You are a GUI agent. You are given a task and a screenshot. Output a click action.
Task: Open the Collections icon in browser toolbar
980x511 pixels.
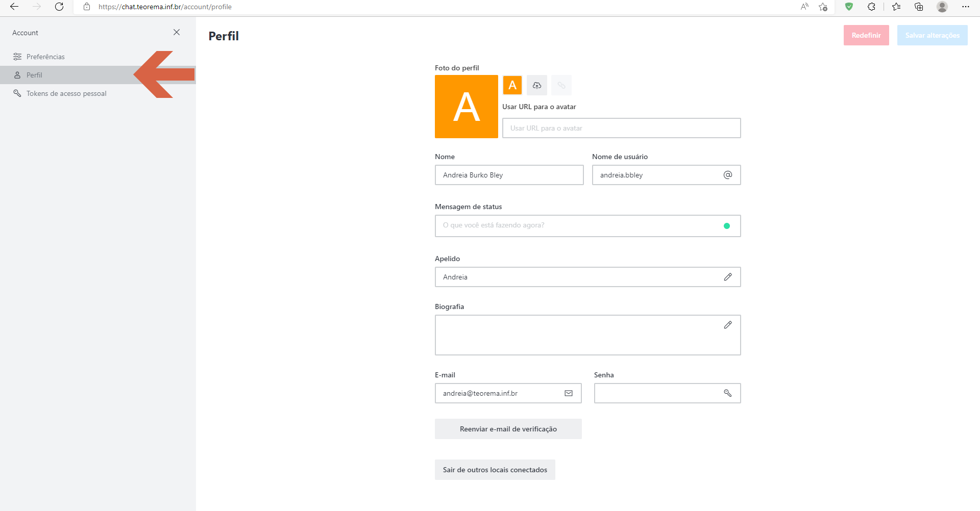click(919, 7)
